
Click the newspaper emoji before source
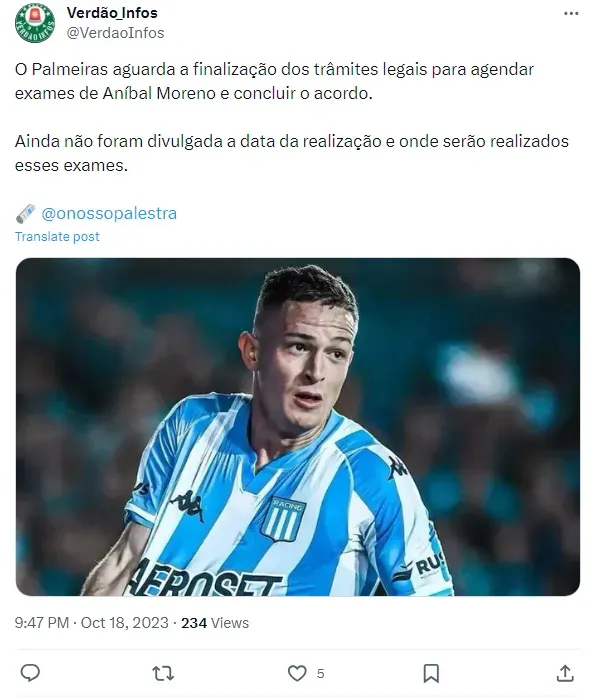pos(25,214)
